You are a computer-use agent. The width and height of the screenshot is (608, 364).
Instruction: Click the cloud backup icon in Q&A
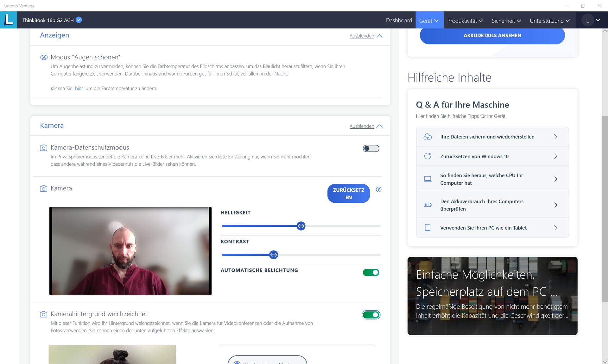427,137
